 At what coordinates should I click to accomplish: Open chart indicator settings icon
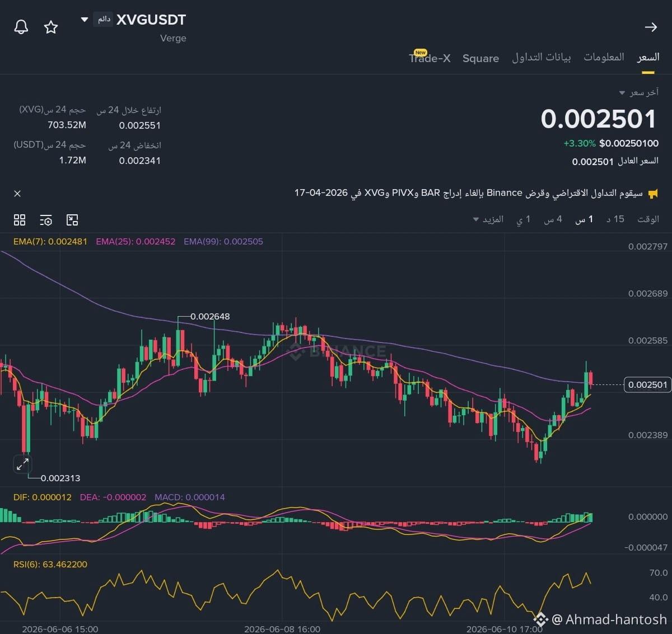(46, 220)
